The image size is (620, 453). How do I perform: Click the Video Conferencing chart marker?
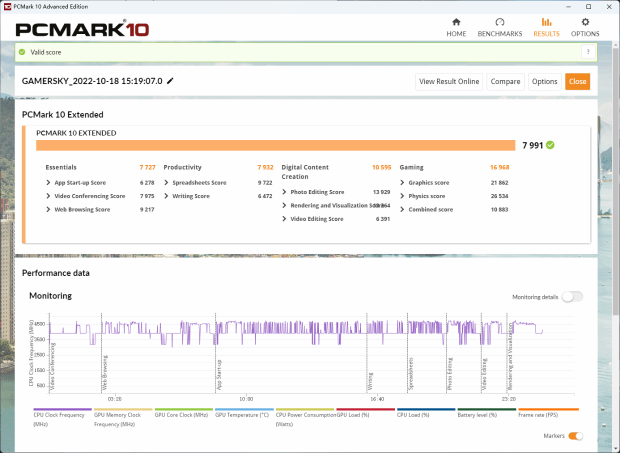tap(53, 366)
